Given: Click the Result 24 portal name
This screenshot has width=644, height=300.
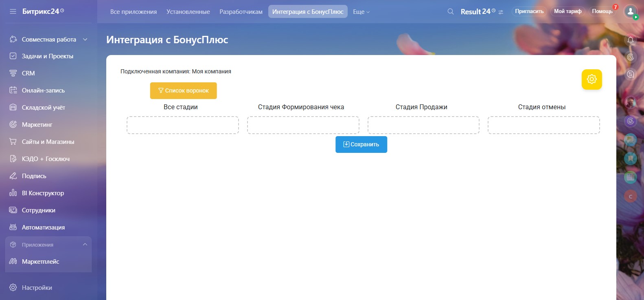Looking at the screenshot, I should pos(478,12).
